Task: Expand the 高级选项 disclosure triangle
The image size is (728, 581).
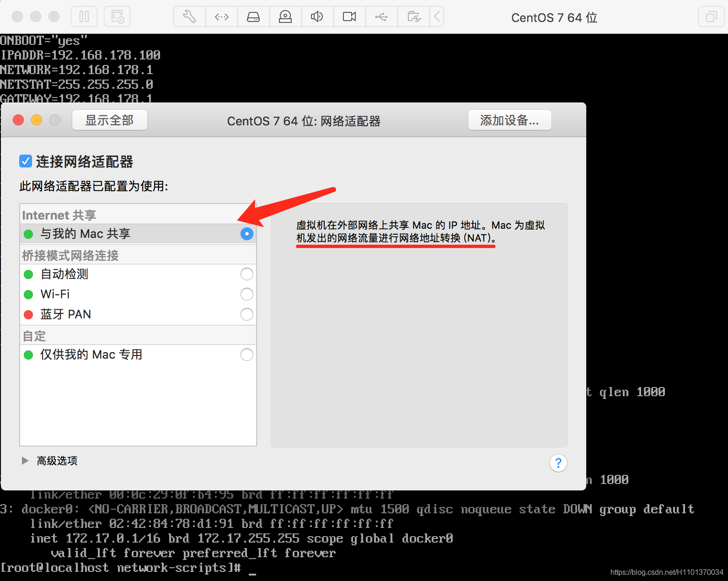Action: tap(25, 461)
